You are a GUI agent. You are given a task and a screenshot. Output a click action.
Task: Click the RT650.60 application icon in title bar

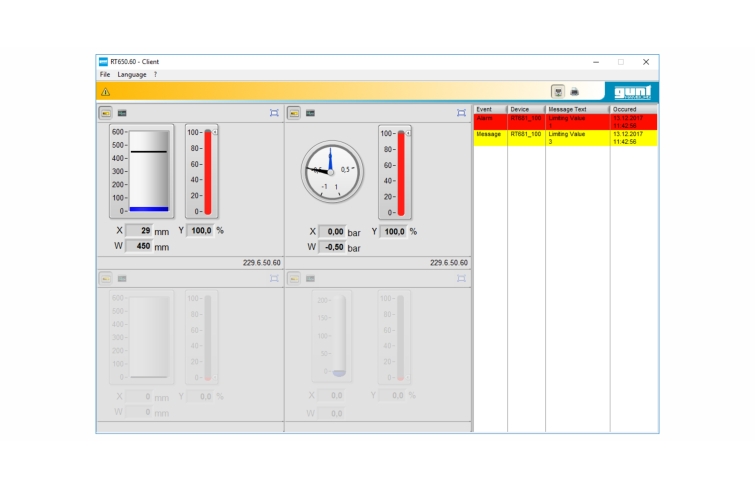pyautogui.click(x=103, y=62)
